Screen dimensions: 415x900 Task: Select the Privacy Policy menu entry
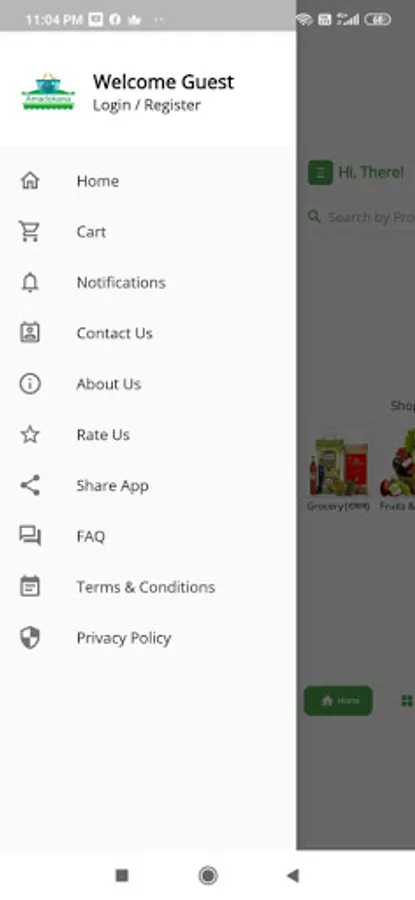tap(148, 638)
